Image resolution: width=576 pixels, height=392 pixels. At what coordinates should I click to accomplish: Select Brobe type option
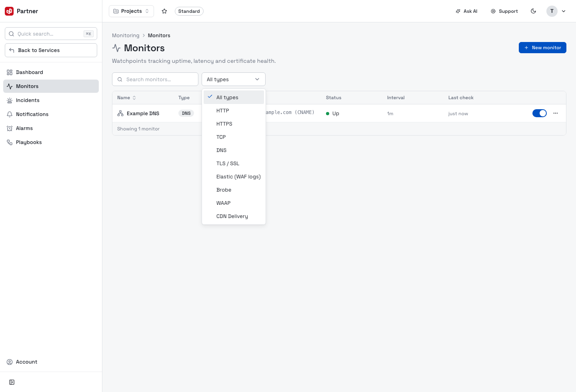[x=234, y=190]
